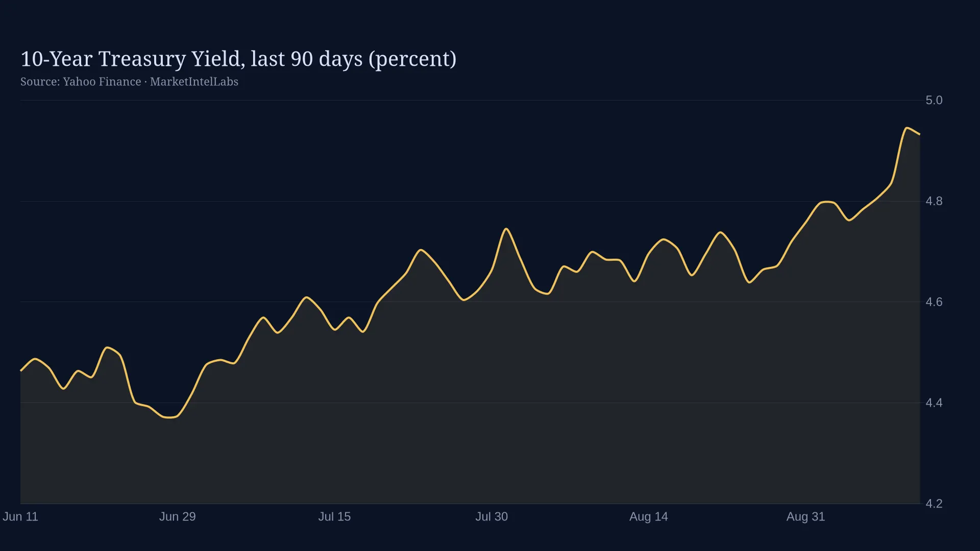Click the 'Aug 14' x-axis date label
Viewport: 980px width, 551px height.
pos(649,516)
